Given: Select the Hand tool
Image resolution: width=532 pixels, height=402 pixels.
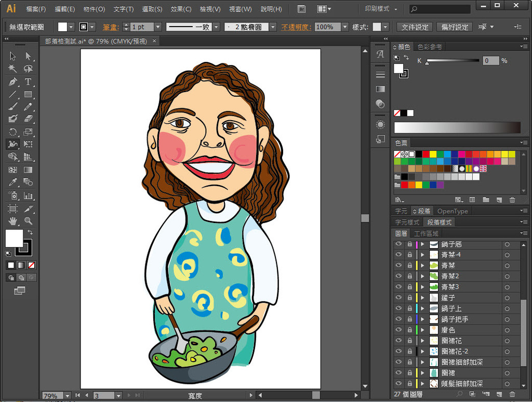Looking at the screenshot, I should [12, 221].
